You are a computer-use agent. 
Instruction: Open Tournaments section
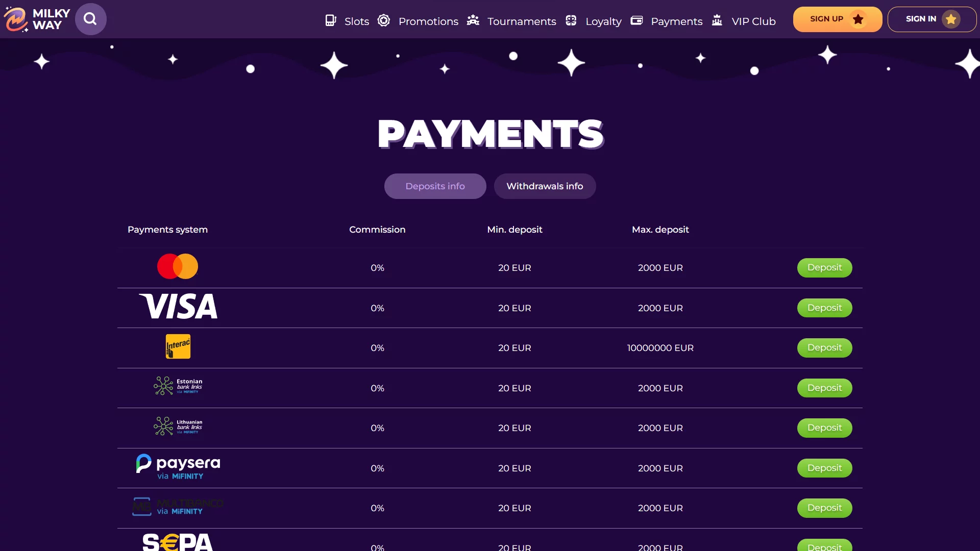(522, 21)
